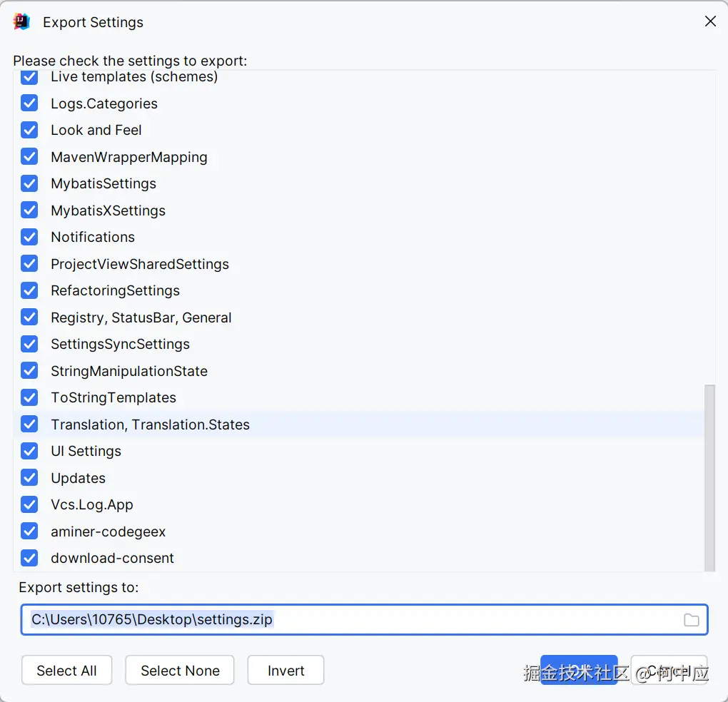Uncheck the Registry, StatusBar, General checkbox
728x702 pixels.
[29, 317]
